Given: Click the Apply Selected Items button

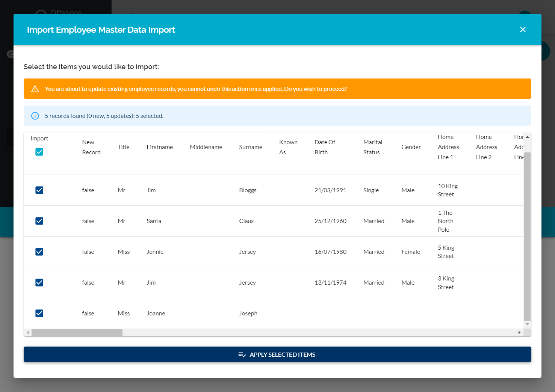Looking at the screenshot, I should point(277,354).
